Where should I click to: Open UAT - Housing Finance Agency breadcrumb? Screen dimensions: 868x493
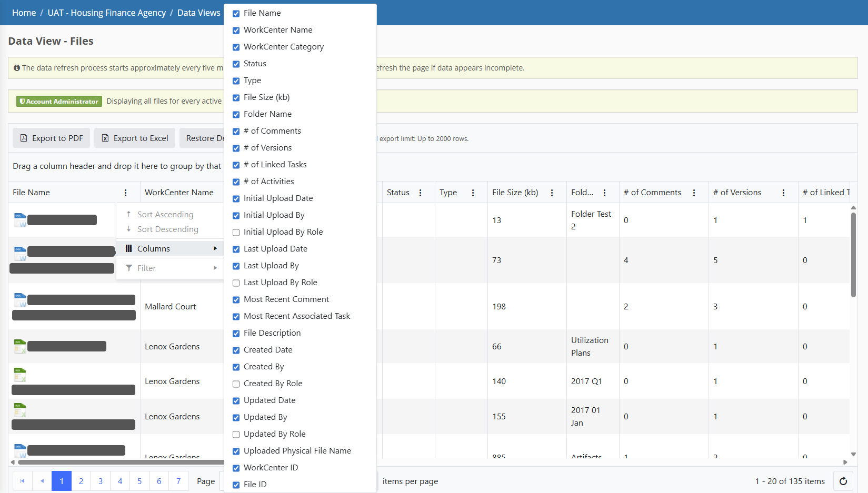click(107, 13)
